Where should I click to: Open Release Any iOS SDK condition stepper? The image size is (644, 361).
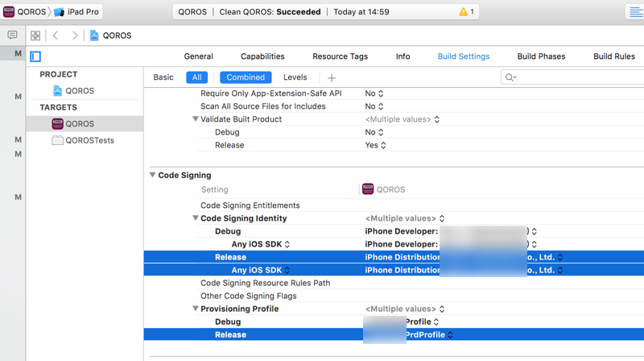287,270
